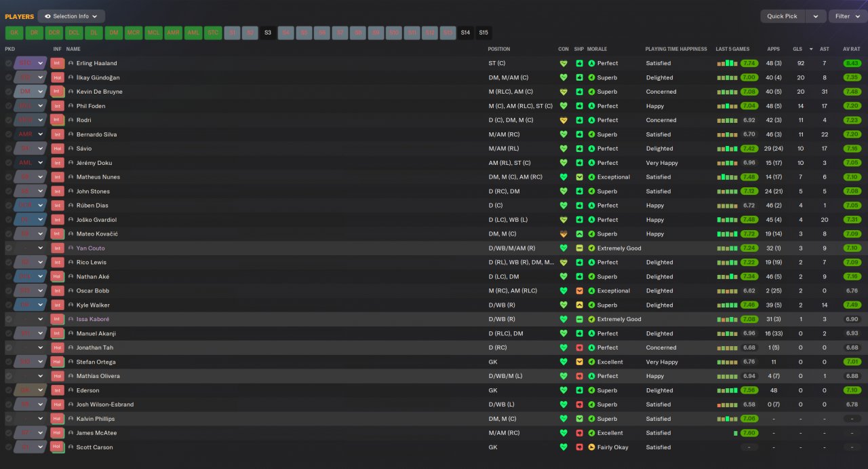Select the STC position slot
The image size is (868, 469).
tap(213, 33)
